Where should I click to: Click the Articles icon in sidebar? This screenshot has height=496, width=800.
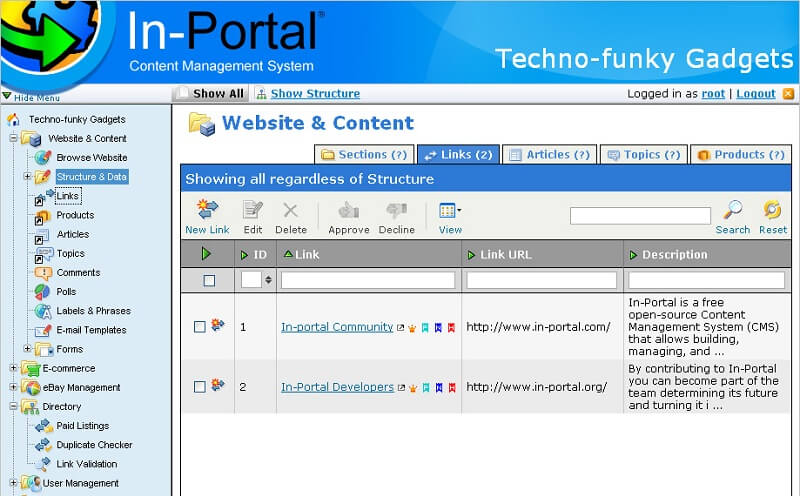[42, 236]
